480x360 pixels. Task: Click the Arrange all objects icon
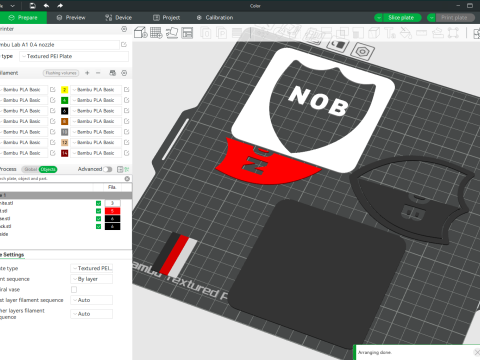(x=187, y=33)
